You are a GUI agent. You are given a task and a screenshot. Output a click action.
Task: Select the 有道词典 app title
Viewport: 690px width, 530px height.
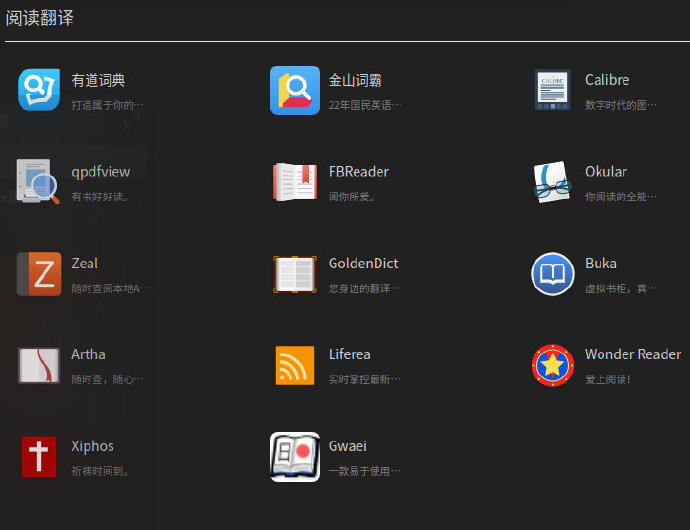coord(98,80)
